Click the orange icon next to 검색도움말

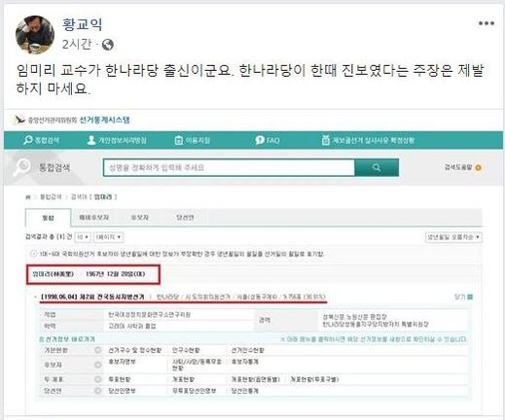coord(478,167)
